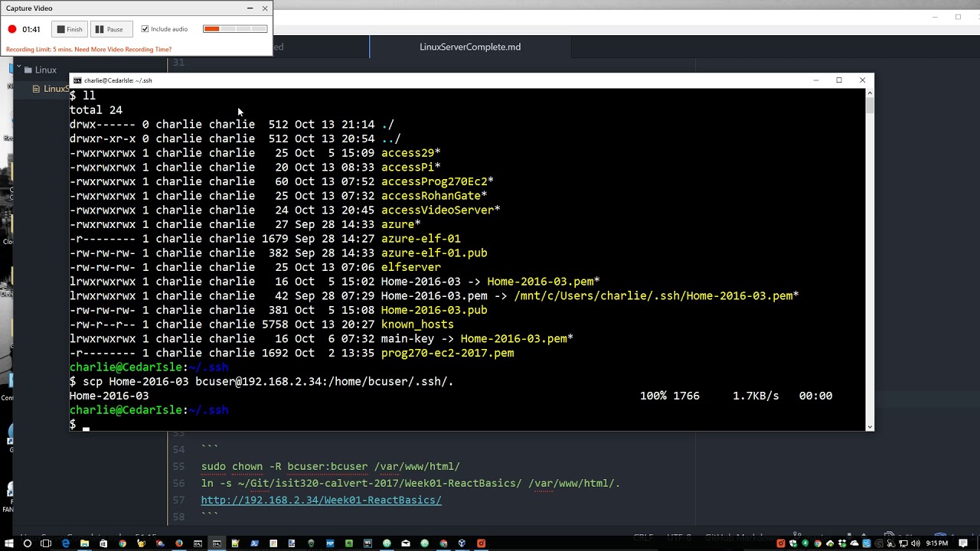Click the accessPi* file name in terminal

tap(411, 167)
